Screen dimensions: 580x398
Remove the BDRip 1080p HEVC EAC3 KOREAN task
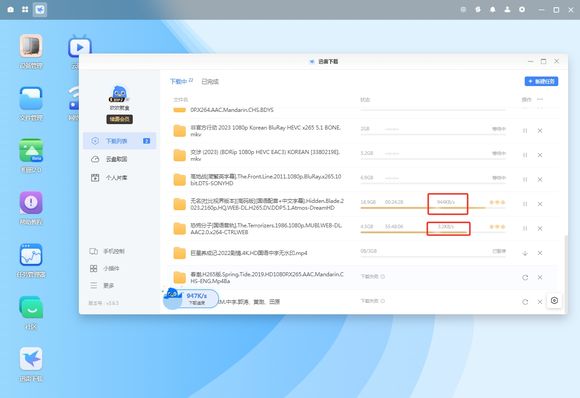click(540, 155)
